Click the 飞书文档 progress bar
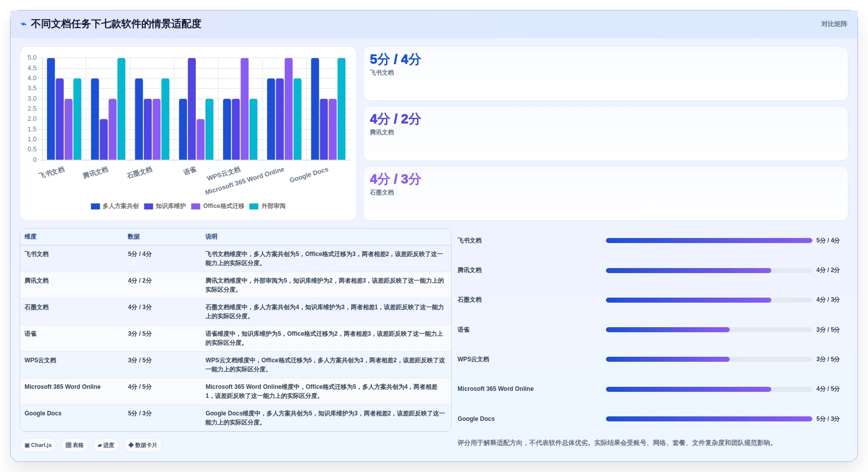Screen dimensions: 868x472 point(709,241)
